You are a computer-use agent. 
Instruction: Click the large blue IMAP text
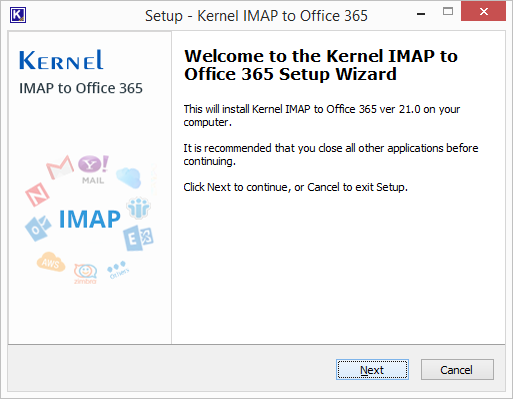pos(90,219)
